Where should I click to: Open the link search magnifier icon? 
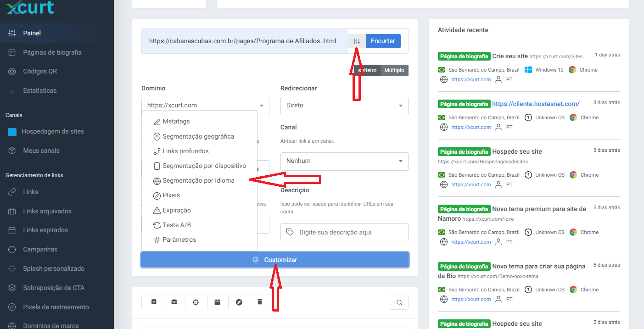click(x=399, y=302)
